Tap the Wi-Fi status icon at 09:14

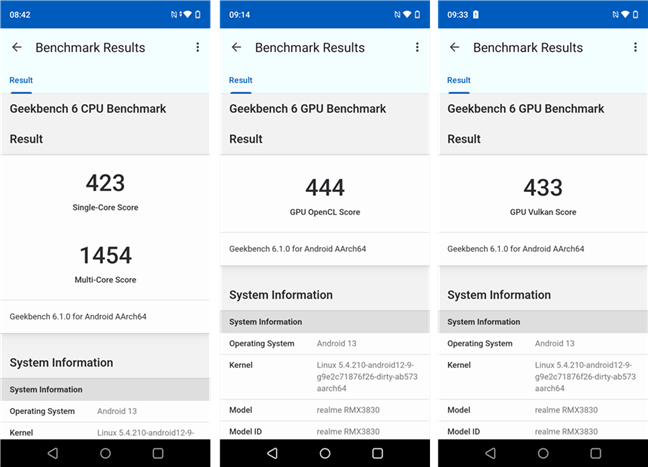407,14
